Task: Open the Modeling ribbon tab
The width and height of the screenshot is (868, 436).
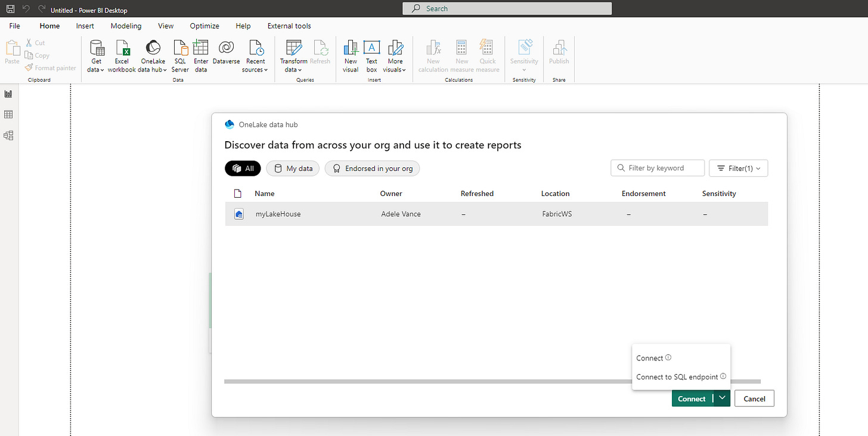Action: tap(126, 26)
